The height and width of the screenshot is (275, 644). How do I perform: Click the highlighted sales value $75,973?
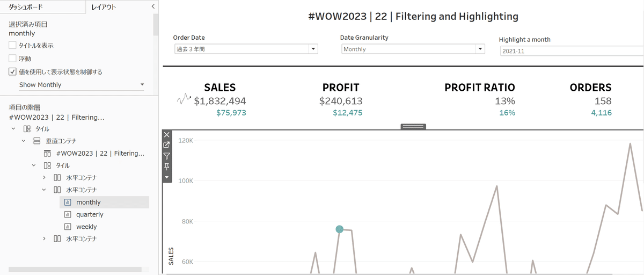[231, 113]
